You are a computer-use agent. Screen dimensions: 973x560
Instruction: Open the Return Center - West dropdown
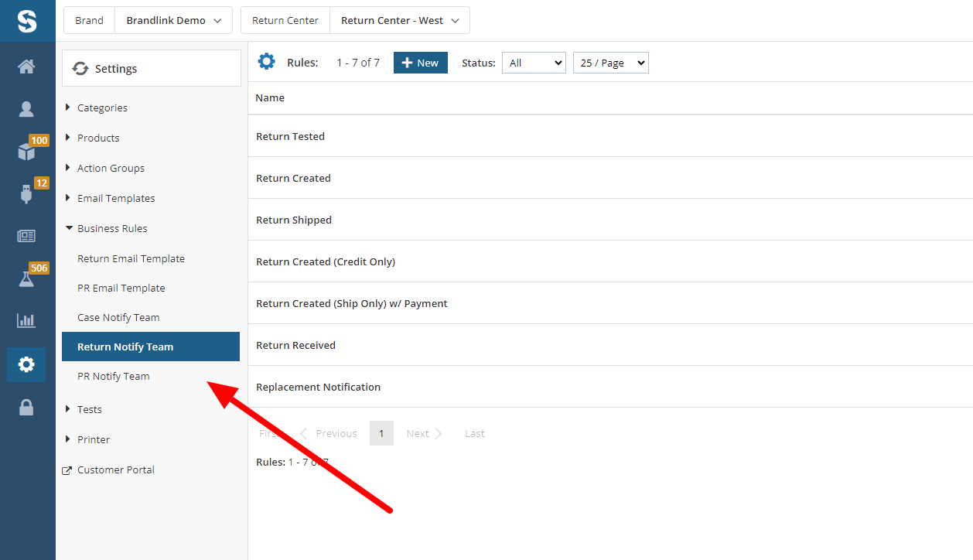click(x=399, y=20)
